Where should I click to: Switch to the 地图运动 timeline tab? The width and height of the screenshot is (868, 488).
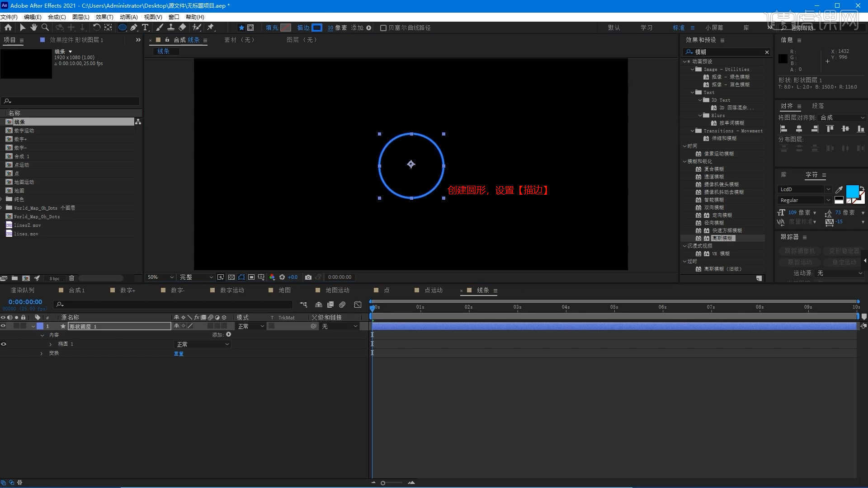pos(337,290)
